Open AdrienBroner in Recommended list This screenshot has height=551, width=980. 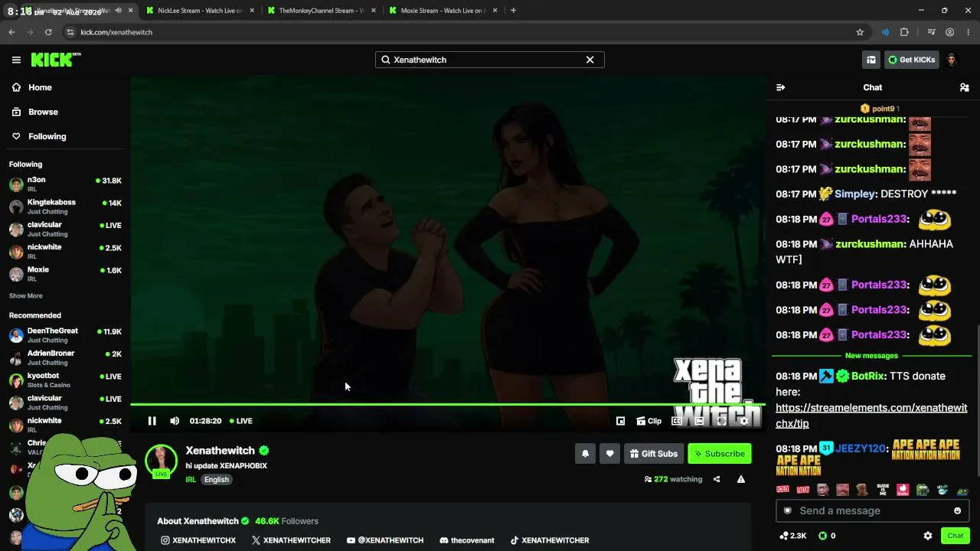point(65,357)
